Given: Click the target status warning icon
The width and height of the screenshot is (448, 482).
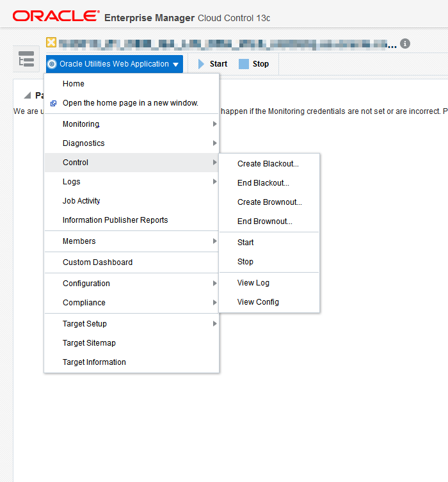Looking at the screenshot, I should (51, 42).
